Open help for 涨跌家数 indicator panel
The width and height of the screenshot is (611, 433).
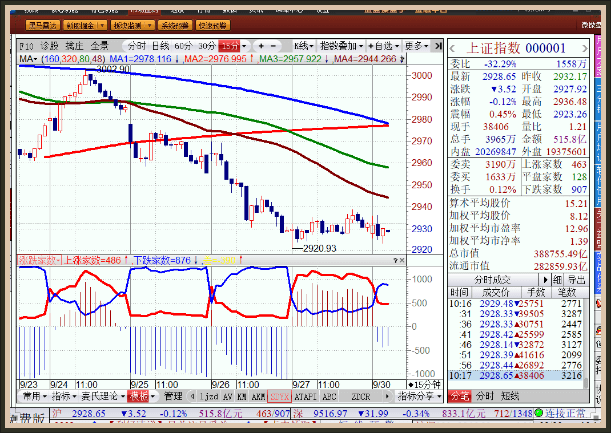[x=395, y=260]
